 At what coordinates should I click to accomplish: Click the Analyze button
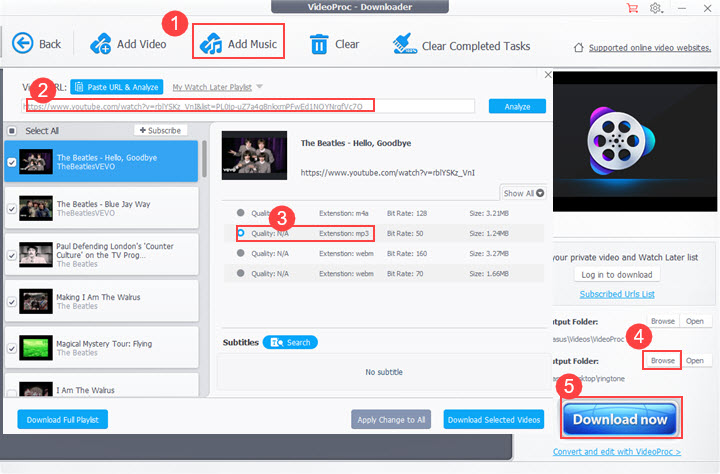(x=517, y=106)
